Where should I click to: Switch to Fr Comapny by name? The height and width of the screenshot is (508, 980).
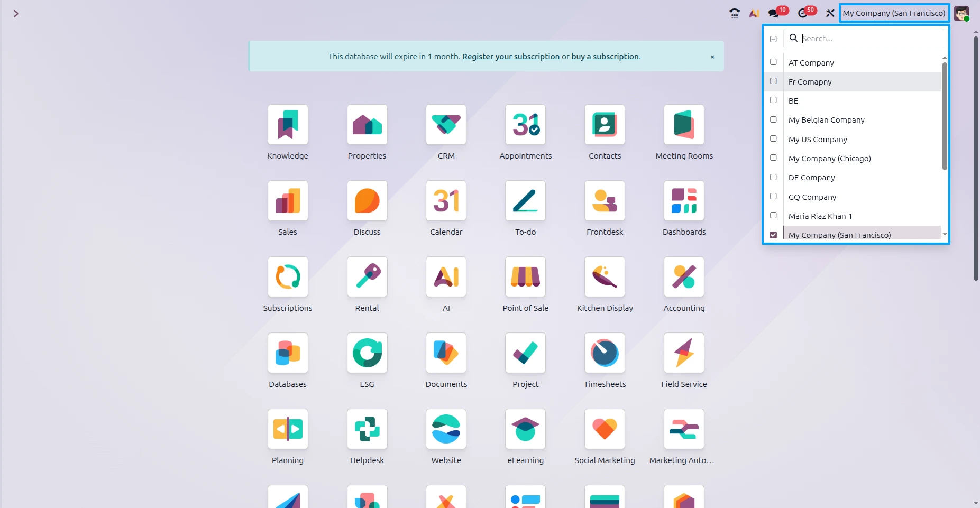[x=810, y=82]
